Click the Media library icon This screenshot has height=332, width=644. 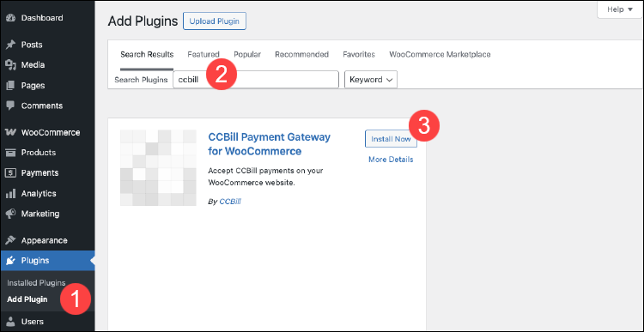[x=10, y=65]
